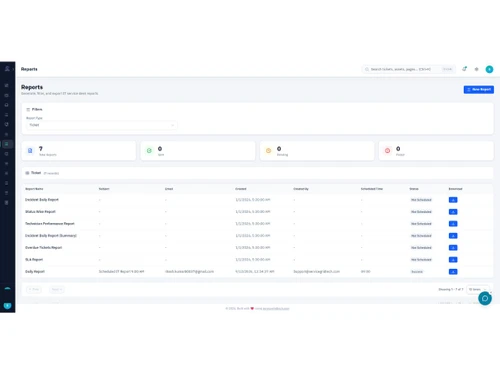This screenshot has height=375, width=500.
Task: Click the Filters icon in filter panel
Action: pos(28,109)
